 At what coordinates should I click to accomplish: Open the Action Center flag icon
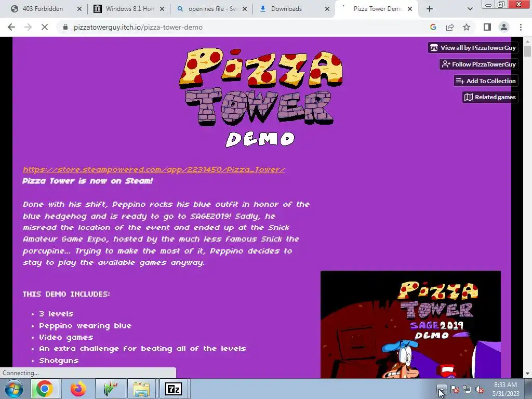point(455,389)
